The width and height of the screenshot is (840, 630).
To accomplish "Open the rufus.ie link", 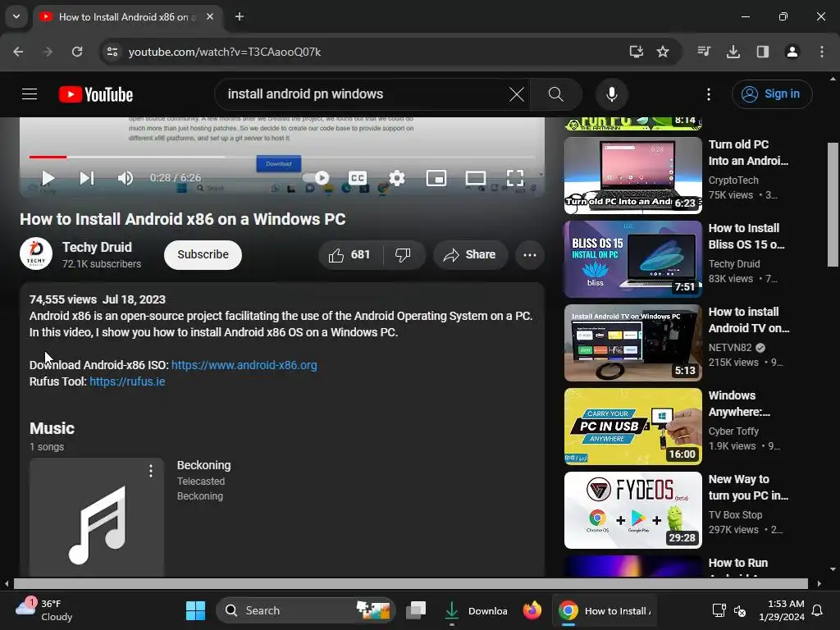I will tap(127, 381).
